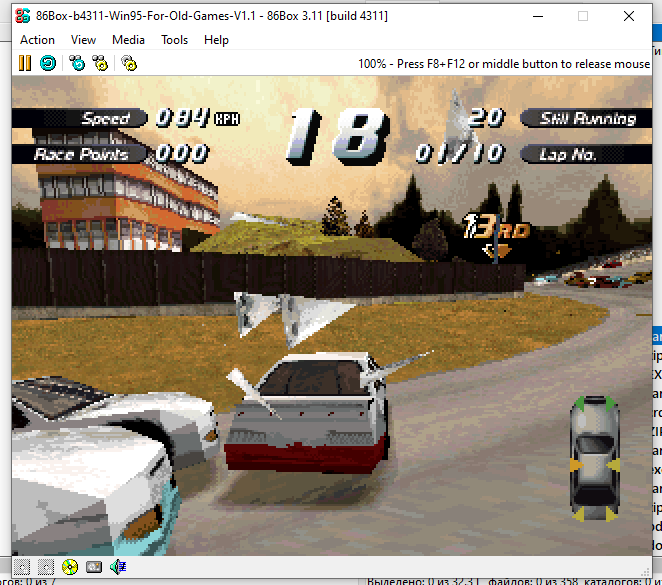Click the car damage indicator diagram
Image resolution: width=662 pixels, height=585 pixels.
click(595, 458)
